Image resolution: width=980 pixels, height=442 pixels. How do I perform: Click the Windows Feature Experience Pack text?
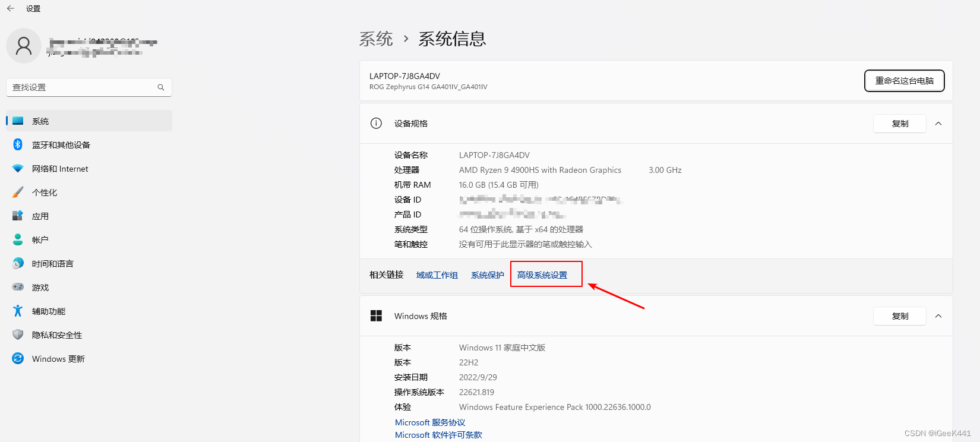point(555,407)
